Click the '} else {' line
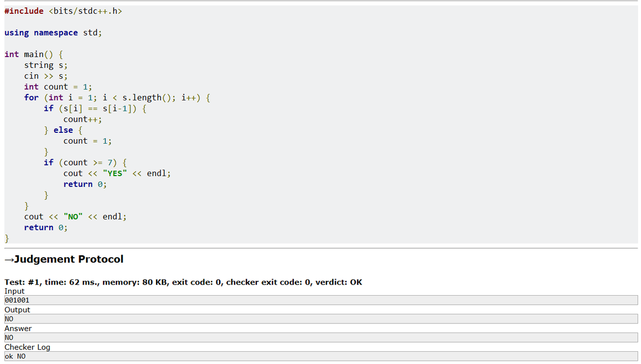Screen dimensions: 641x364 point(63,130)
